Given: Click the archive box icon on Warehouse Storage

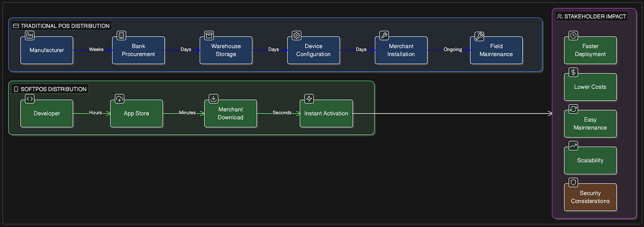Looking at the screenshot, I should 209,36.
